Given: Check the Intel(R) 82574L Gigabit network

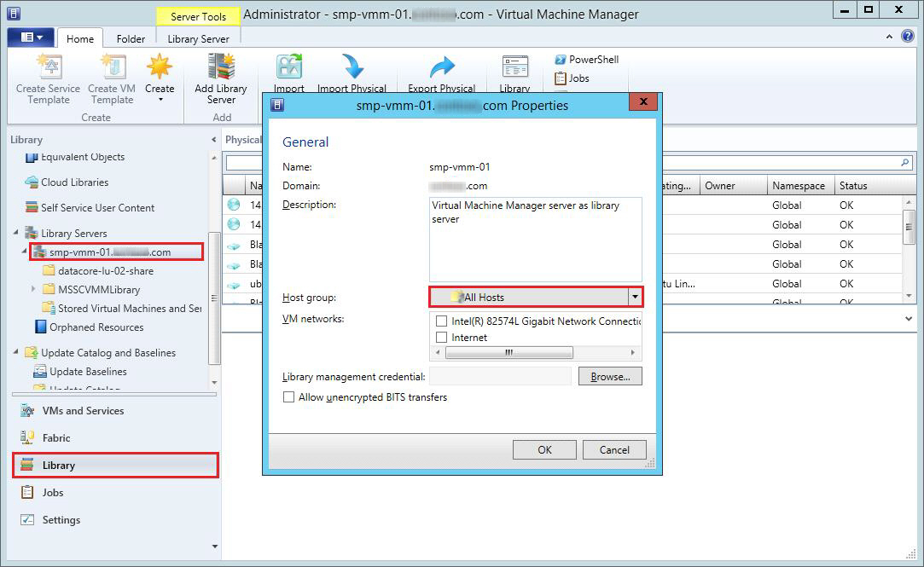Looking at the screenshot, I should coord(441,321).
